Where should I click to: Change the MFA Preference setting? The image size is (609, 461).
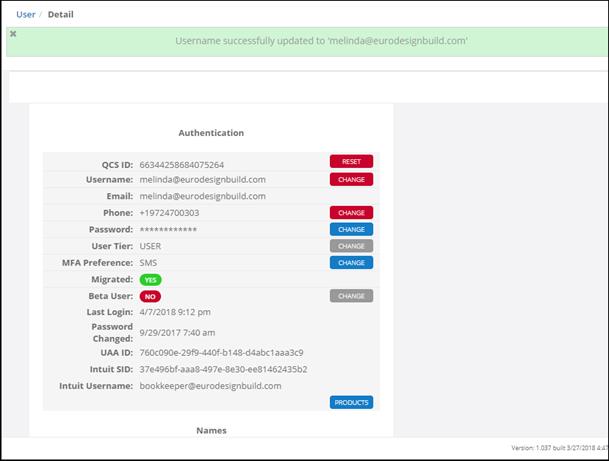[x=351, y=263]
